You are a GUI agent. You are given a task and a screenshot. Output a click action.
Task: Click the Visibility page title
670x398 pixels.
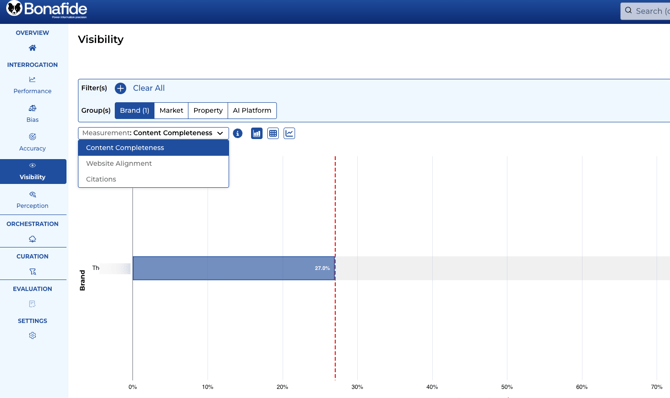click(x=101, y=39)
